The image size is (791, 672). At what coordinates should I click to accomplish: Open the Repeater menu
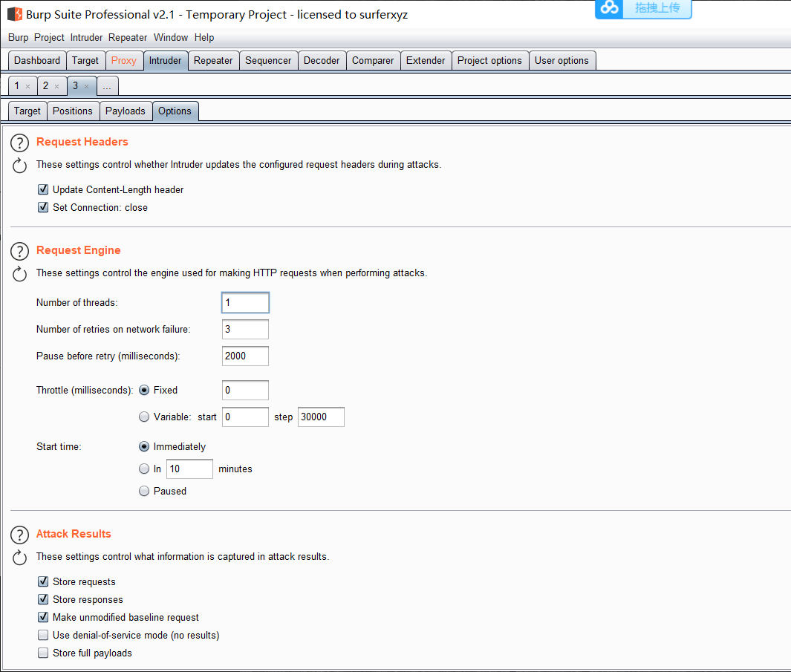128,37
